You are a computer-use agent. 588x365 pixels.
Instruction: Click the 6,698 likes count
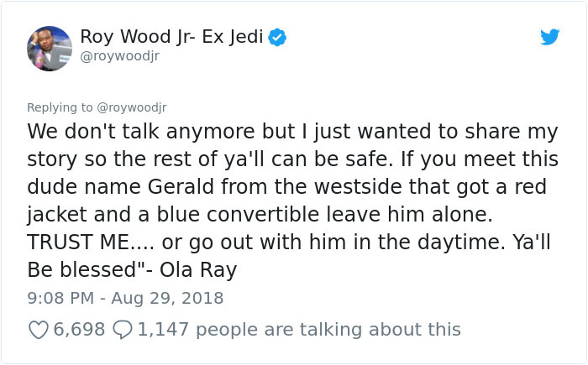tap(79, 330)
